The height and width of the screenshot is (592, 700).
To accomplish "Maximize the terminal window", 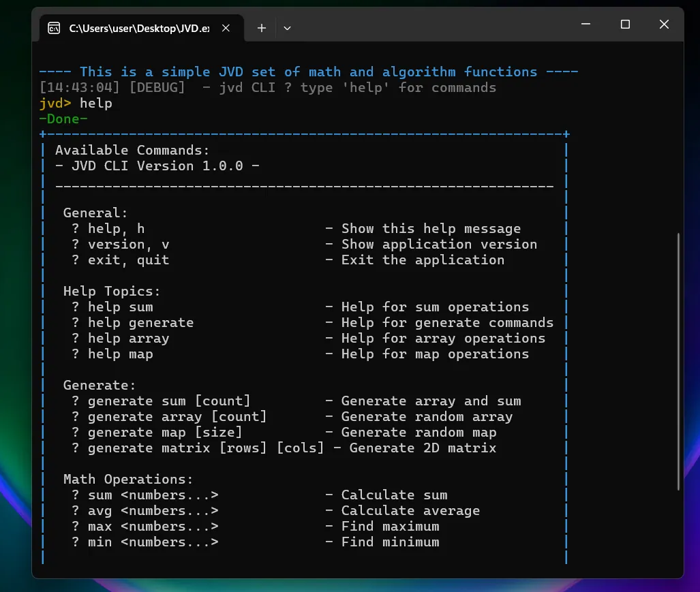I will pos(625,24).
